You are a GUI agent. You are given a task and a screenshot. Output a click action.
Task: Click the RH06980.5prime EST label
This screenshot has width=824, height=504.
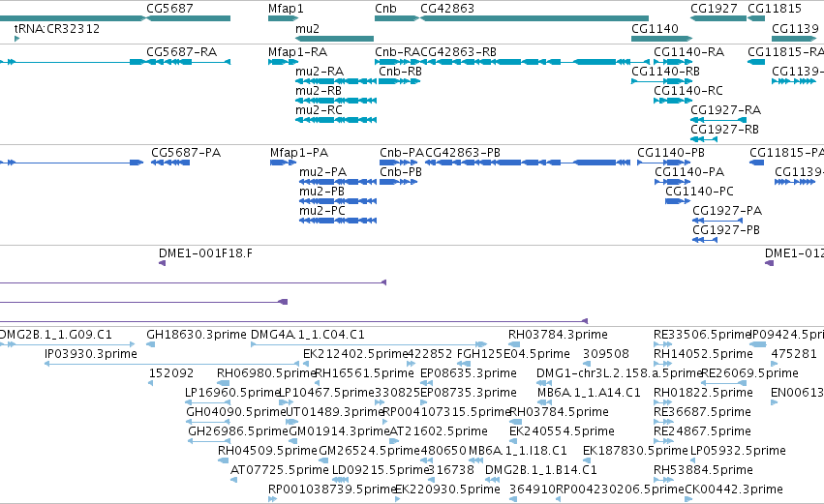[x=266, y=373]
